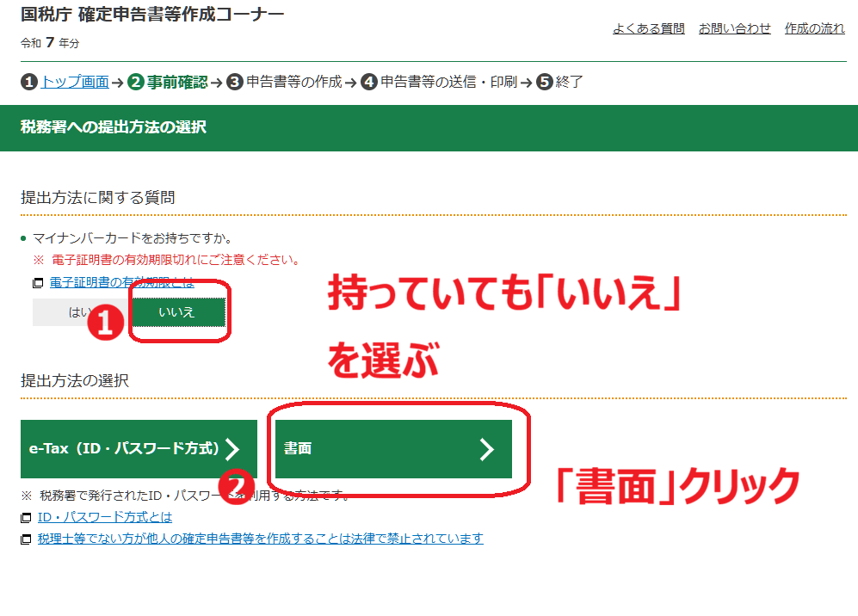This screenshot has width=858, height=616.
Task: Select いいえ for the My Number card question
Action: pos(177,312)
